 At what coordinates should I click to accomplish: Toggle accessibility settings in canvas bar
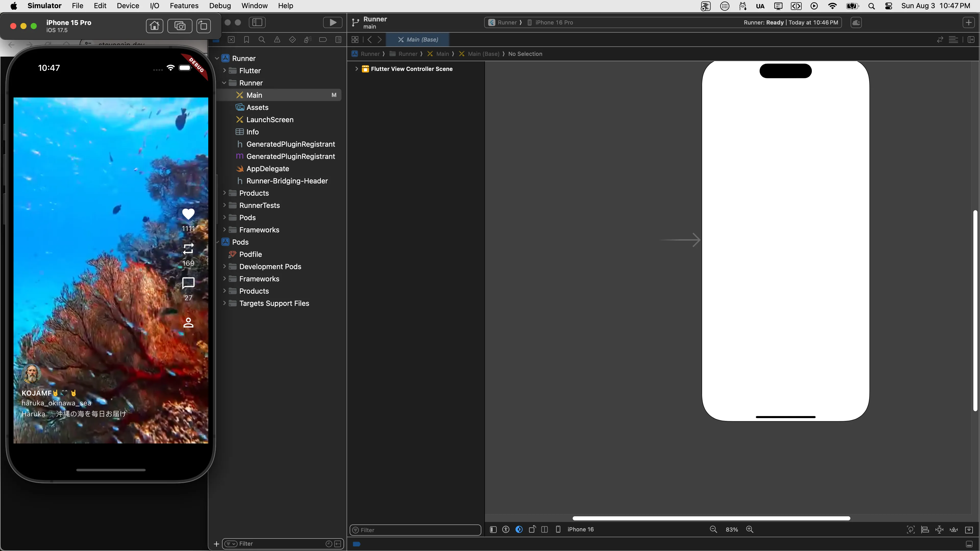[x=506, y=529]
